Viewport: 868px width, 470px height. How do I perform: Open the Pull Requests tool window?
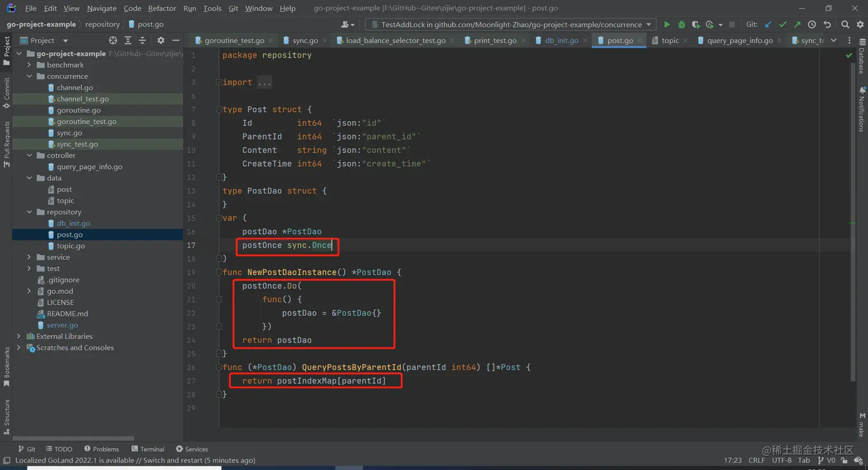6,144
